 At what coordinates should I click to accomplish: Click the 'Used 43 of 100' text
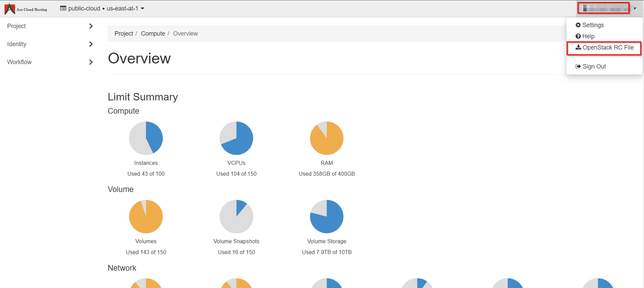(x=146, y=174)
